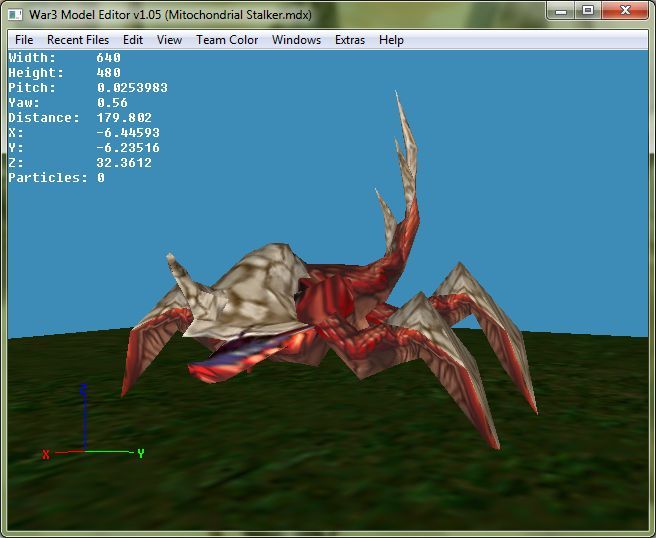The width and height of the screenshot is (656, 538).
Task: Click the Height value 480
Action: 108,72
